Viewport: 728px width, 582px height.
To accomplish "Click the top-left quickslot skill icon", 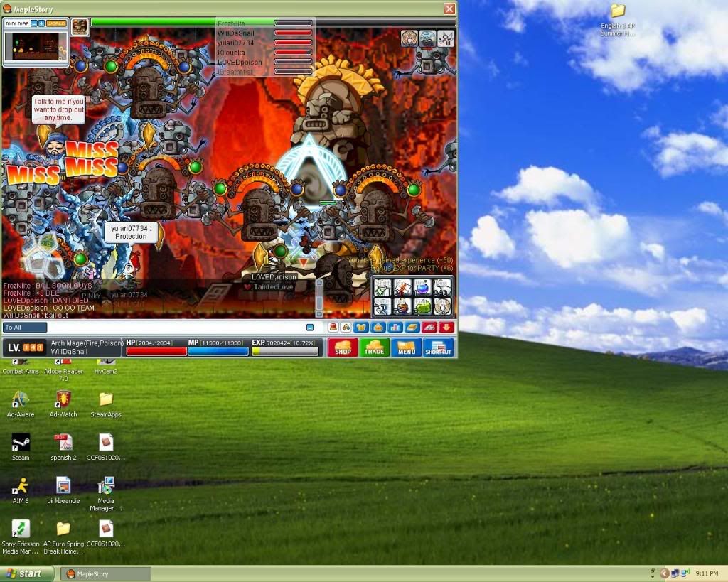I will click(x=383, y=288).
